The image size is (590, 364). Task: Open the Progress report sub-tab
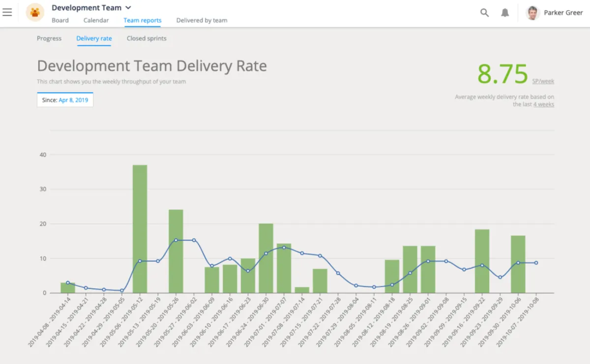pyautogui.click(x=49, y=38)
